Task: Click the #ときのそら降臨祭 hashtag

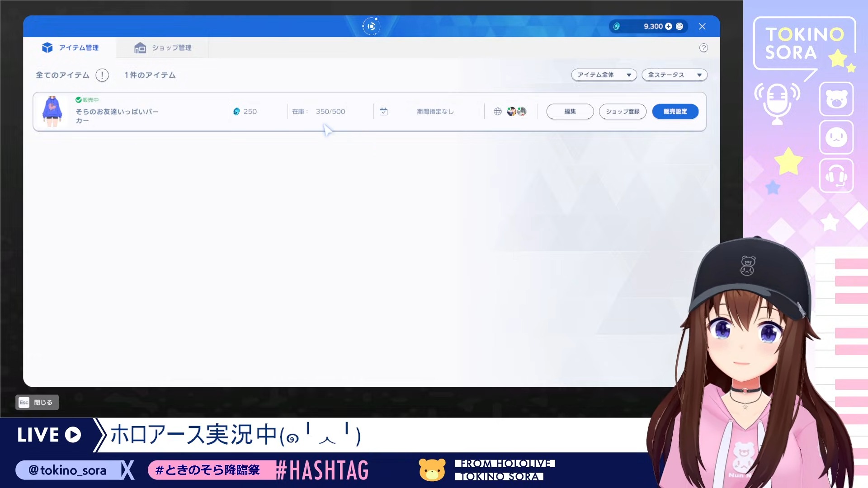Action: tap(208, 470)
